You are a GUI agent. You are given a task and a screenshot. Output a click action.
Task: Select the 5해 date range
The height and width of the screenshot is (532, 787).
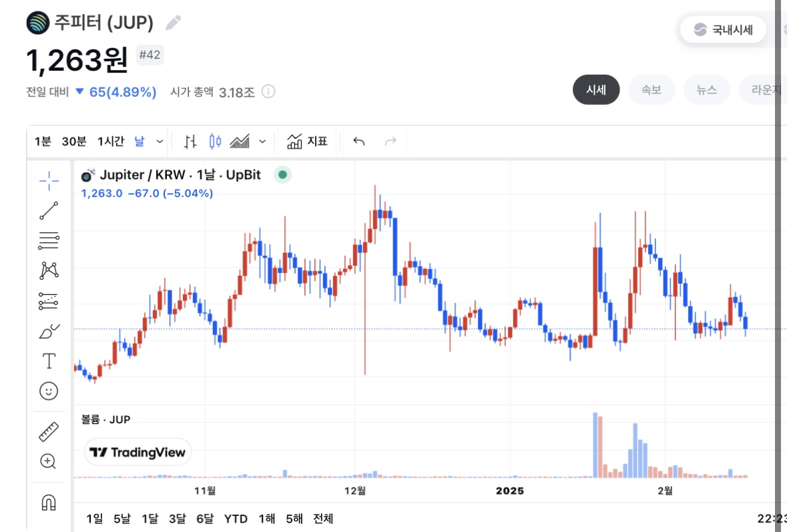tap(294, 519)
